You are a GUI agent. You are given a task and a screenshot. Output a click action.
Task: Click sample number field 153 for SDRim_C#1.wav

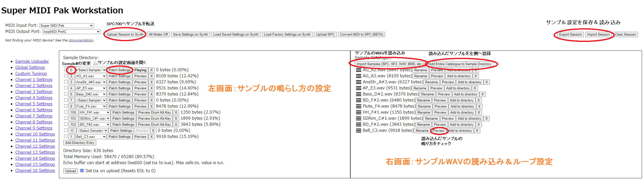click(73, 118)
